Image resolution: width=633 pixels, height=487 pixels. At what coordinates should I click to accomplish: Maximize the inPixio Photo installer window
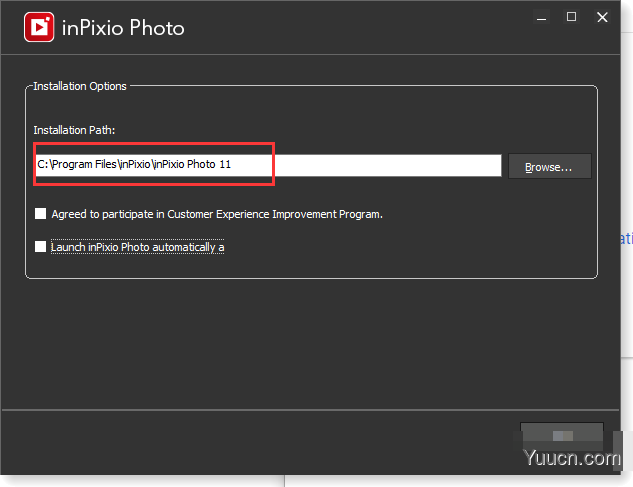571,17
